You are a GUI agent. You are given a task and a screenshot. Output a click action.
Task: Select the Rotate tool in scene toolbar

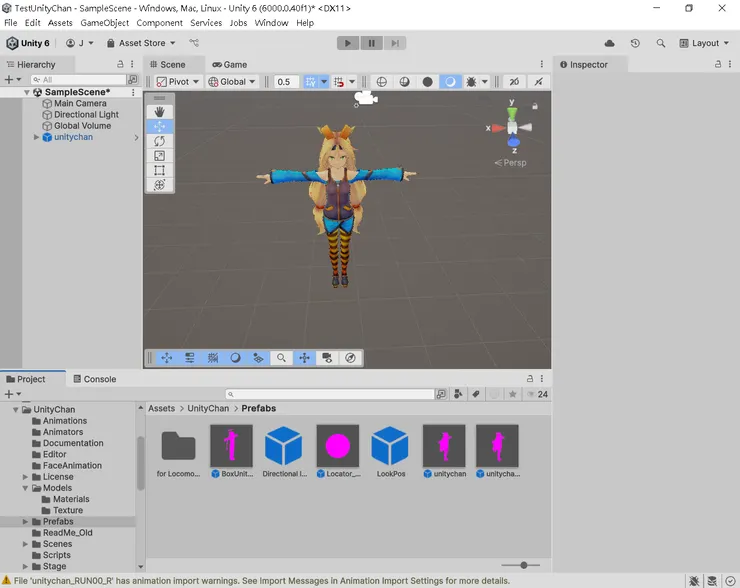[x=159, y=141]
